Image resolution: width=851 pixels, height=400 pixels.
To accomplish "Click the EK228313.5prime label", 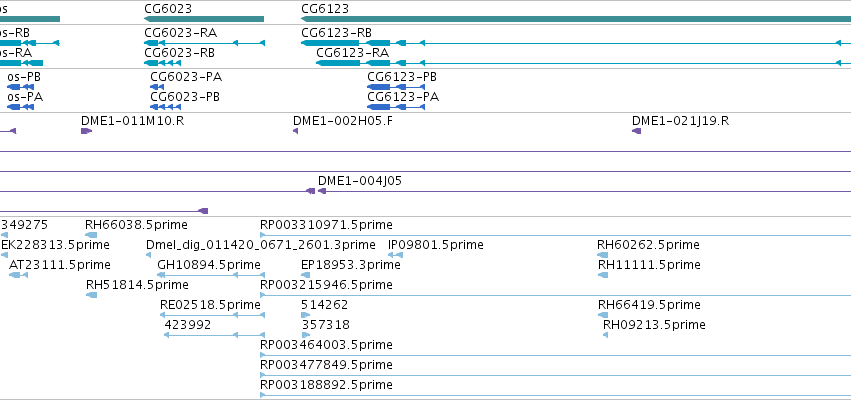I will [x=55, y=245].
